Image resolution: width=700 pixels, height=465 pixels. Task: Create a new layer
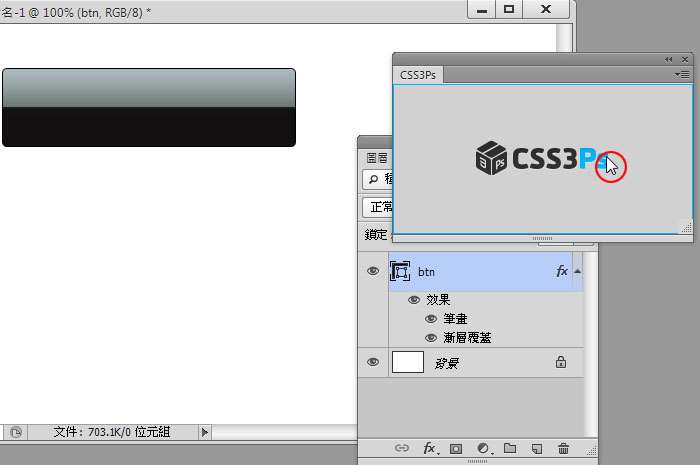click(537, 448)
